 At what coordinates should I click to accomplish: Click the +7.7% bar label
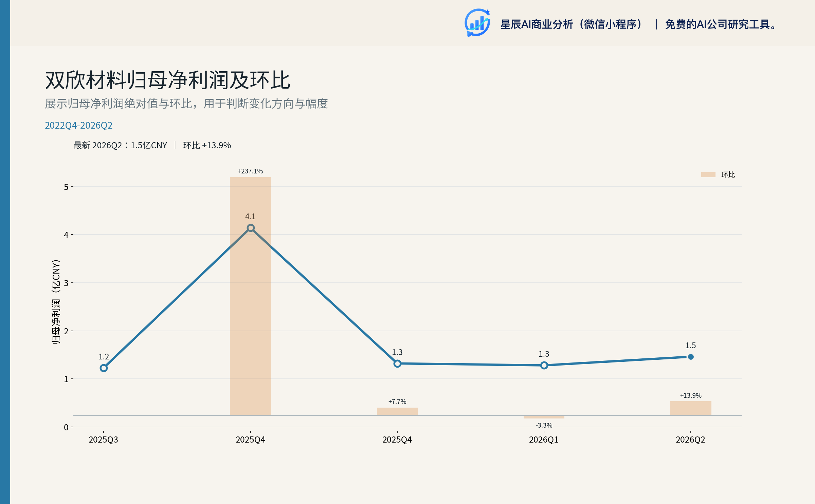click(x=397, y=402)
